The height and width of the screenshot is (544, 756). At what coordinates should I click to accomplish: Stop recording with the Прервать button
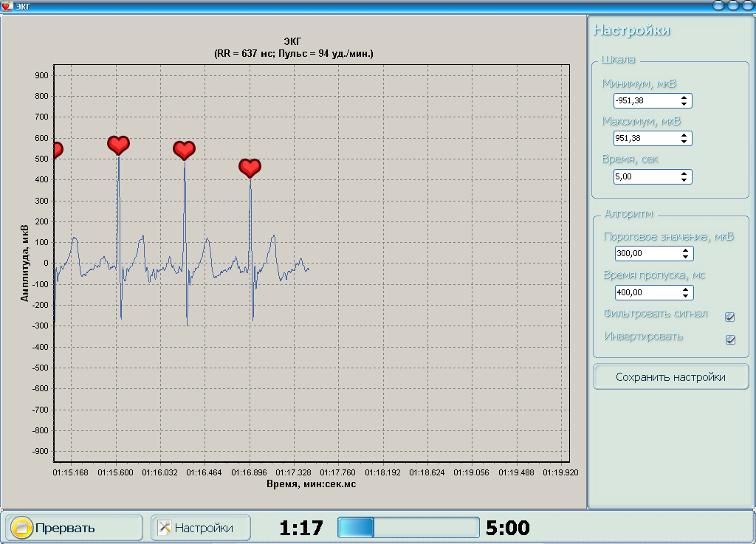click(75, 528)
